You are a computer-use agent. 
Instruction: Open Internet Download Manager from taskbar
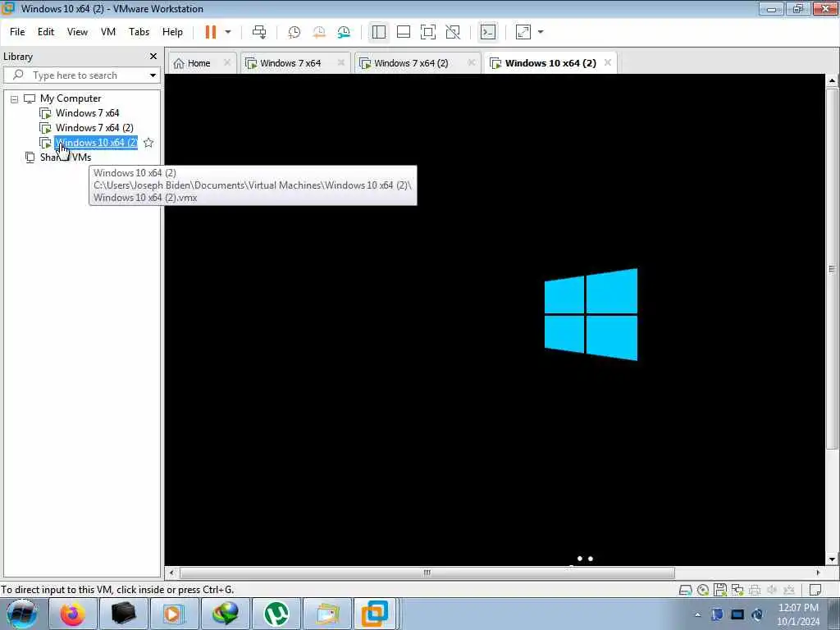pos(225,614)
